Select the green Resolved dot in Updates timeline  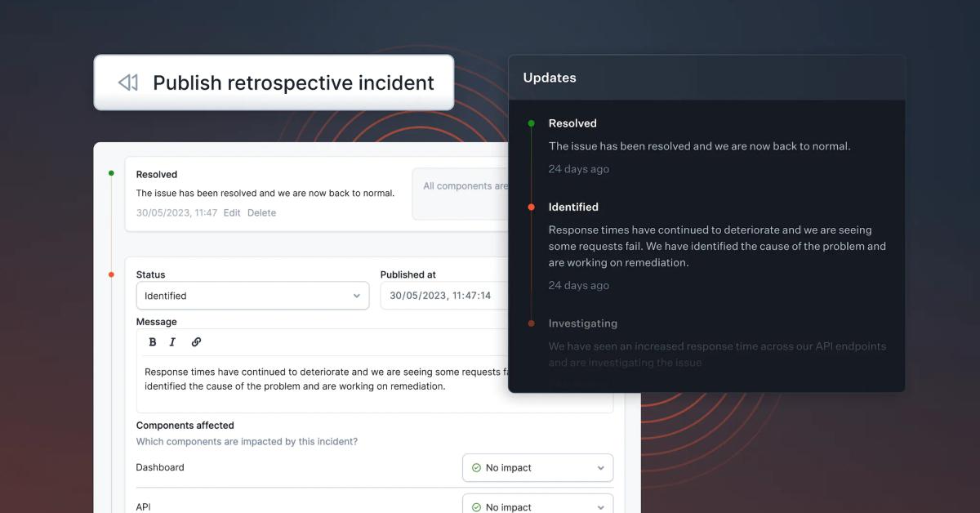(531, 123)
